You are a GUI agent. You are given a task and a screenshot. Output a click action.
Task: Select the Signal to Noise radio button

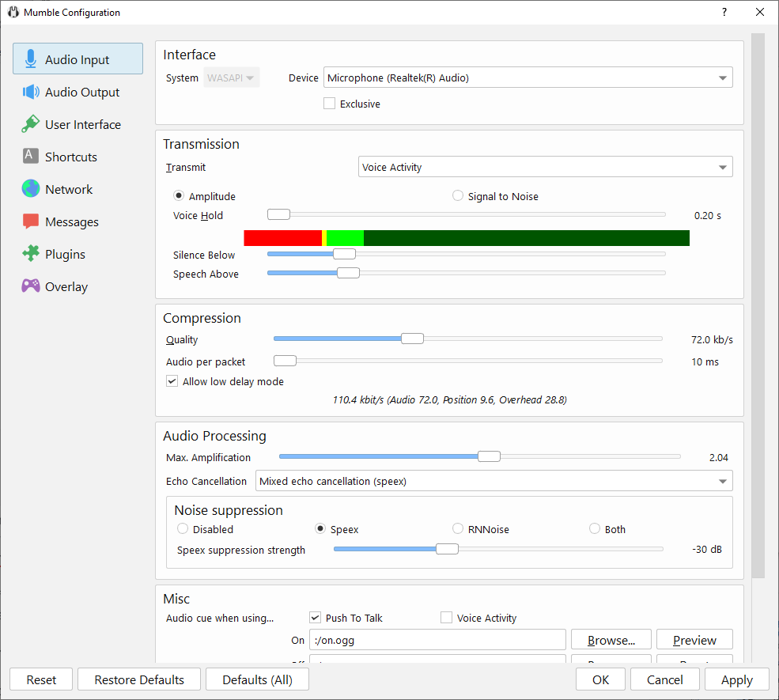pos(458,196)
